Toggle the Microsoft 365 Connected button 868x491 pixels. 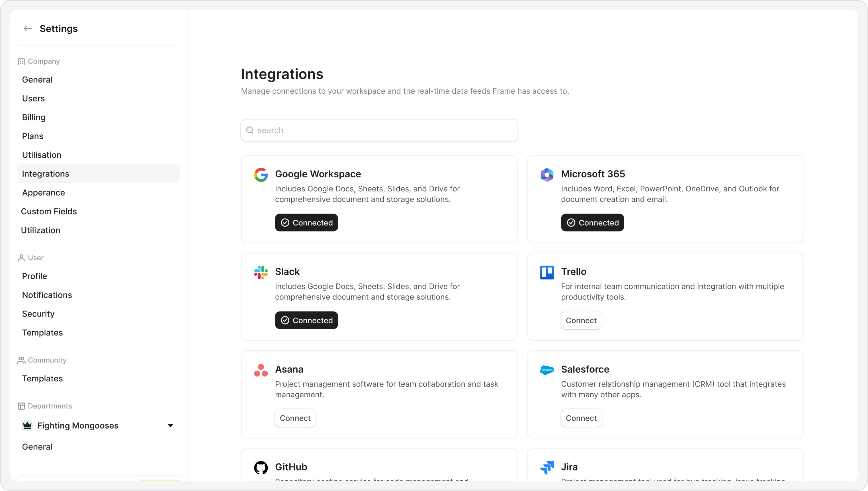(592, 223)
